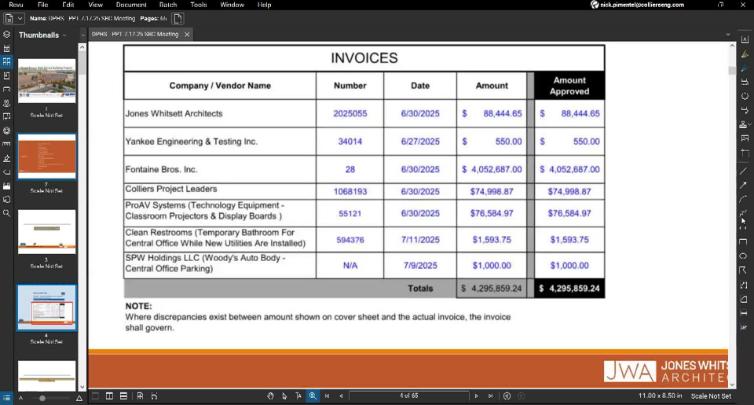Image resolution: width=754 pixels, height=405 pixels.
Task: Open the Search magnifier panel icon
Action: pyautogui.click(x=6, y=213)
